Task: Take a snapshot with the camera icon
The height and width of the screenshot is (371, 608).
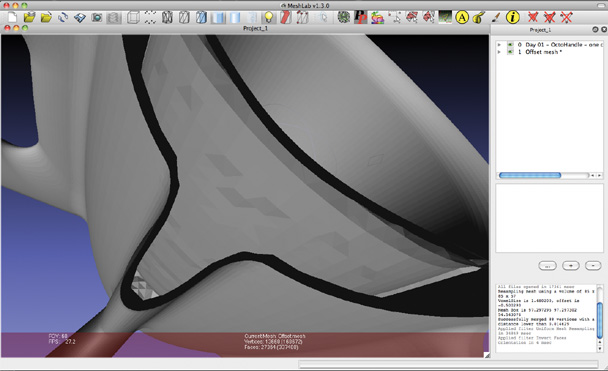Action: 97,17
